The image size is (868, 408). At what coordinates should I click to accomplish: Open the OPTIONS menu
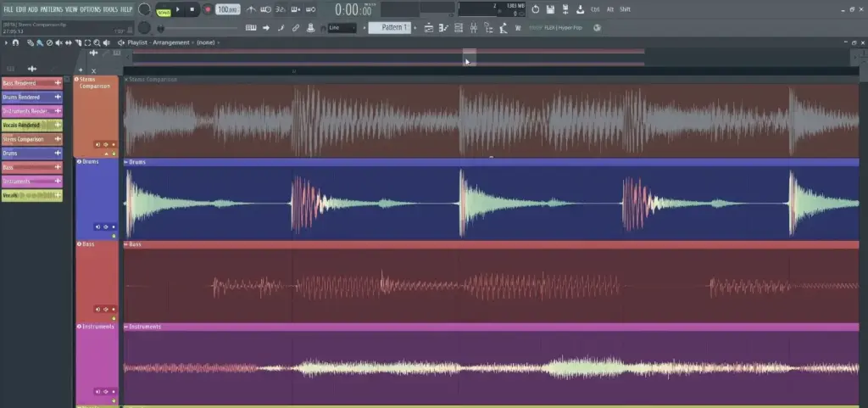click(90, 9)
